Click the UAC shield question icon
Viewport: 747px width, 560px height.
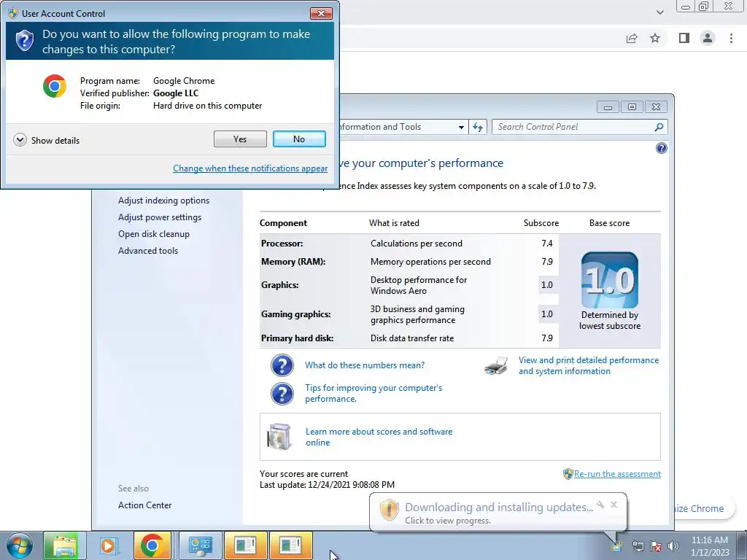[24, 41]
